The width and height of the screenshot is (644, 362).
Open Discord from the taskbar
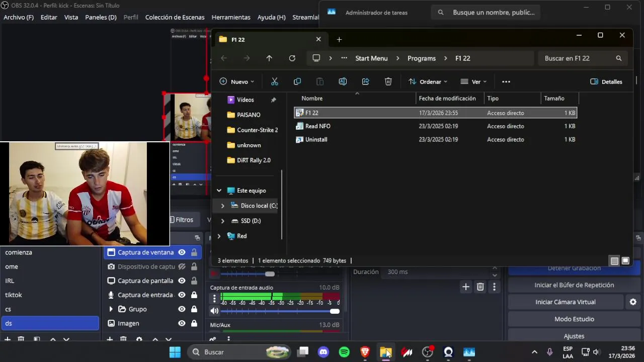click(x=324, y=352)
